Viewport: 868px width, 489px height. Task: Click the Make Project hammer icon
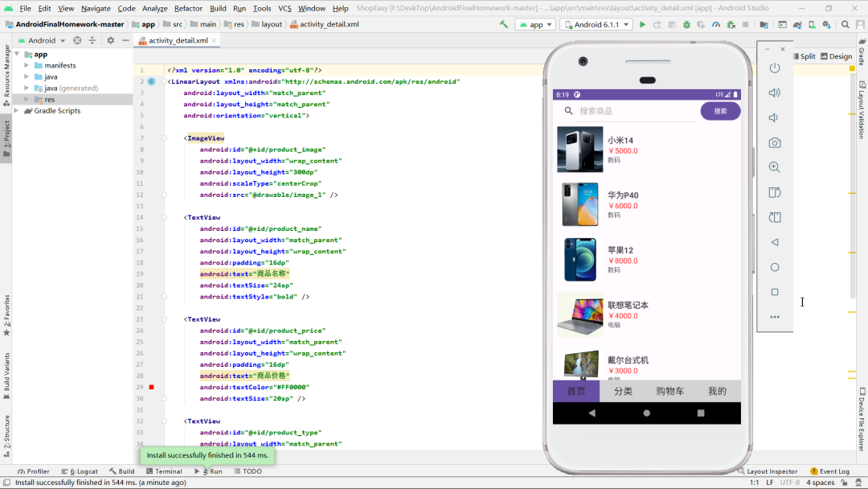(x=504, y=24)
